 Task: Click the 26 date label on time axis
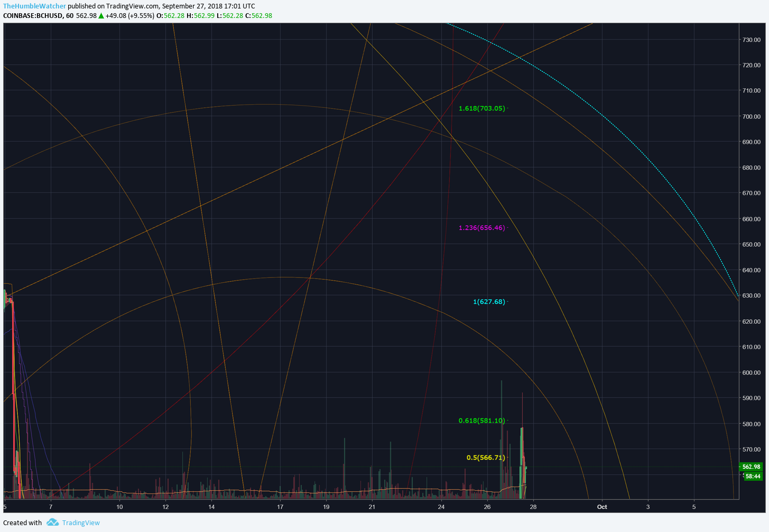pyautogui.click(x=487, y=507)
